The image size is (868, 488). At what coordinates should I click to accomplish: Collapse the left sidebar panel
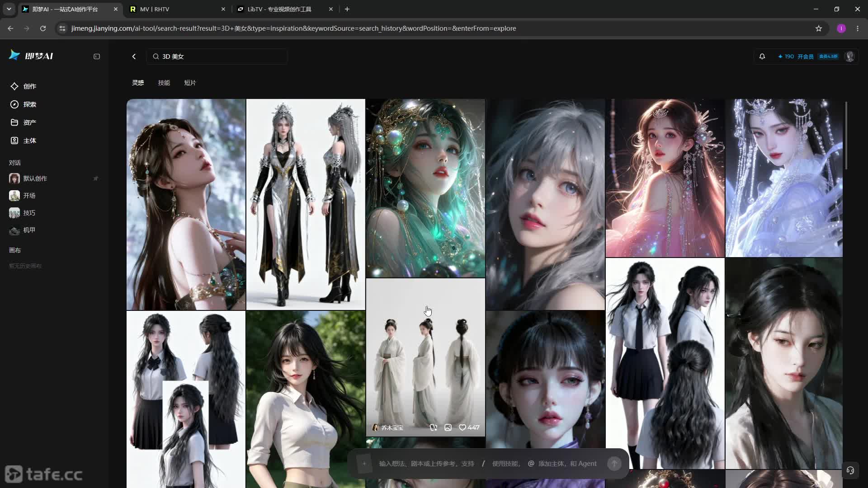tap(97, 56)
